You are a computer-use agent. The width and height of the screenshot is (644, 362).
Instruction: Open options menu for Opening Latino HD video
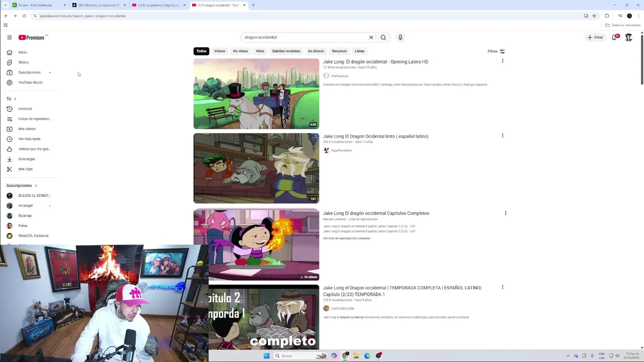click(502, 61)
